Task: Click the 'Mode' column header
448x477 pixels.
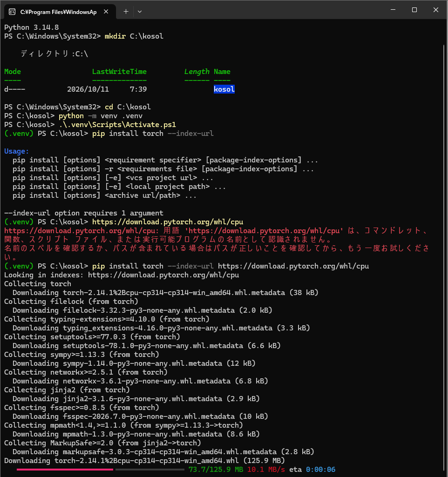Action: coord(13,72)
